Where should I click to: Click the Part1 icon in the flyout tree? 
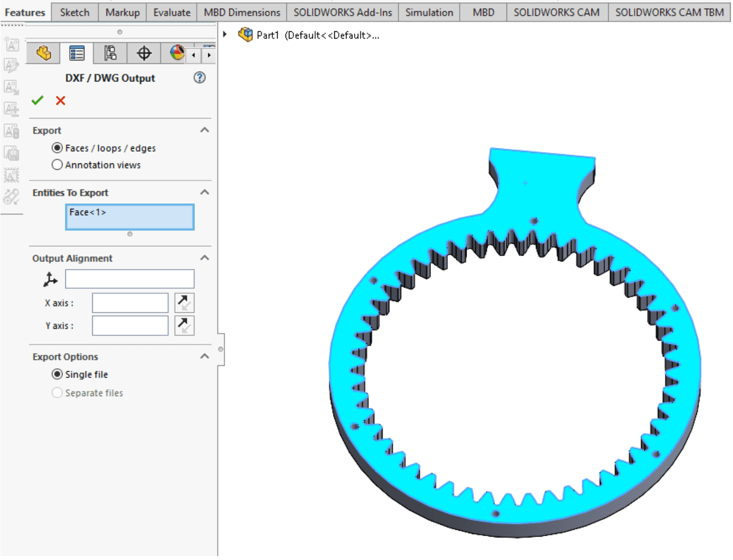point(245,35)
